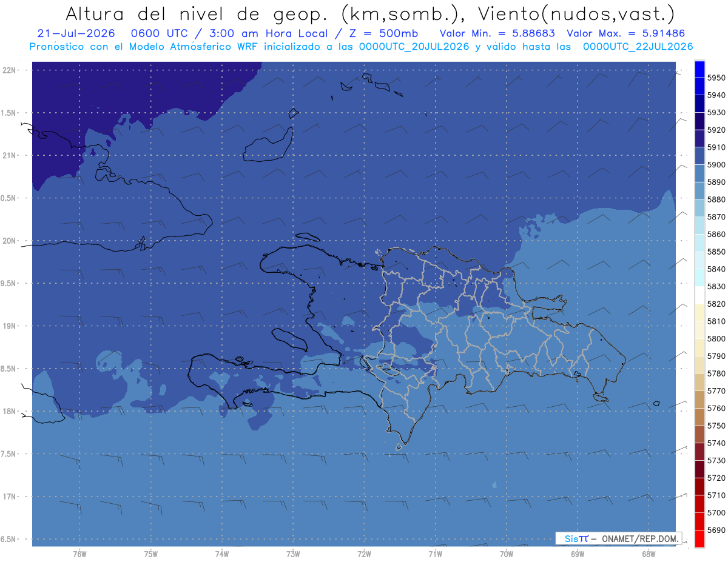Click the chart title 'Altura del nivel de geop.'

click(197, 13)
